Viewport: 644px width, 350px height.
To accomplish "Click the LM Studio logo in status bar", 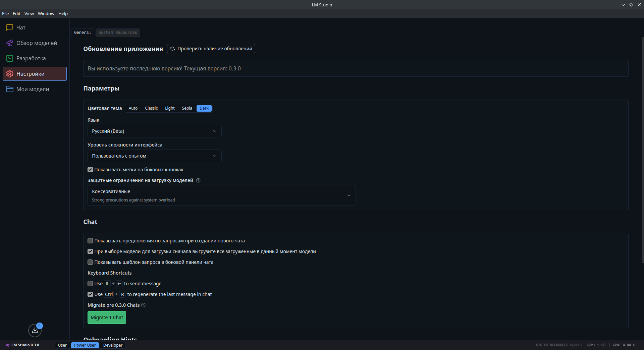I will (7, 345).
